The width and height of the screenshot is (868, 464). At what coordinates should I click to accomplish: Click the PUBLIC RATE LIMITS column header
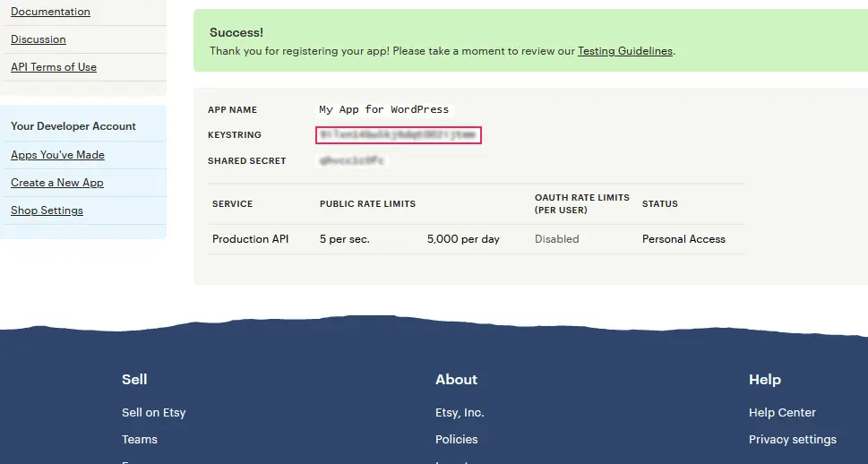pyautogui.click(x=367, y=203)
